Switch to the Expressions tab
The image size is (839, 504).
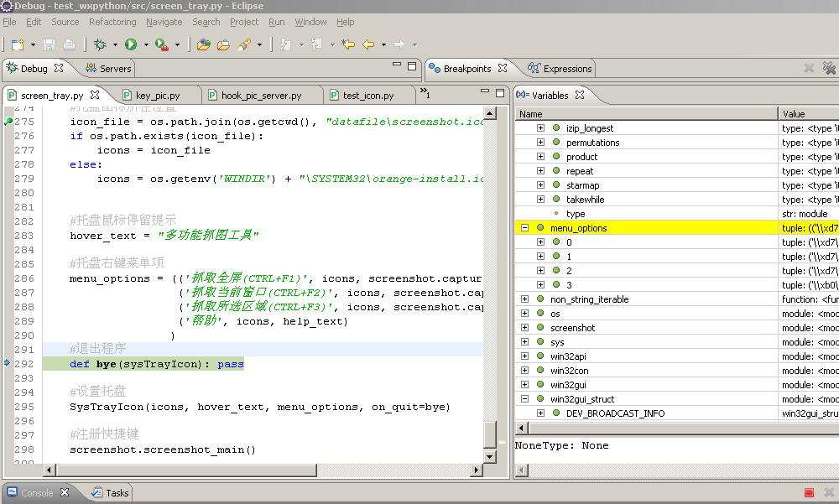(x=566, y=69)
